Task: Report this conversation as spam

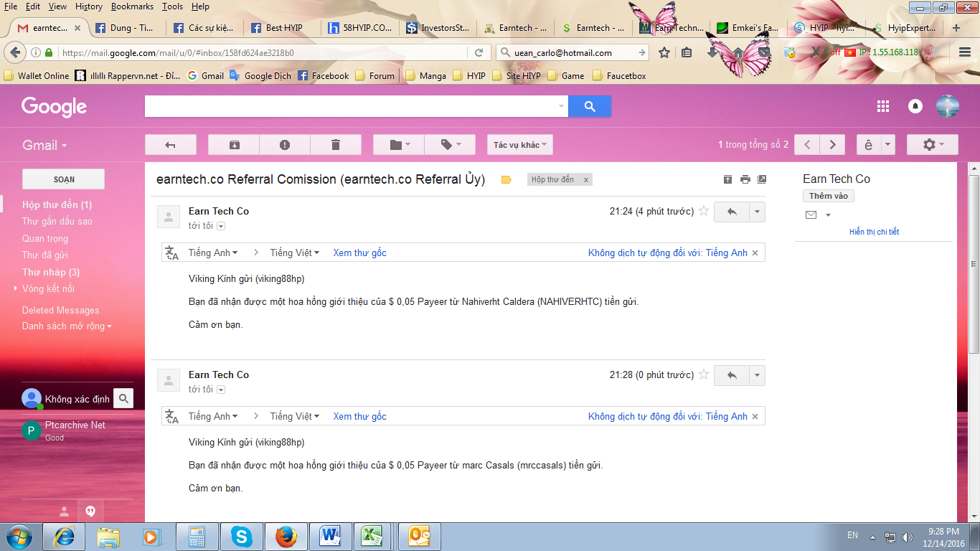Action: 285,145
